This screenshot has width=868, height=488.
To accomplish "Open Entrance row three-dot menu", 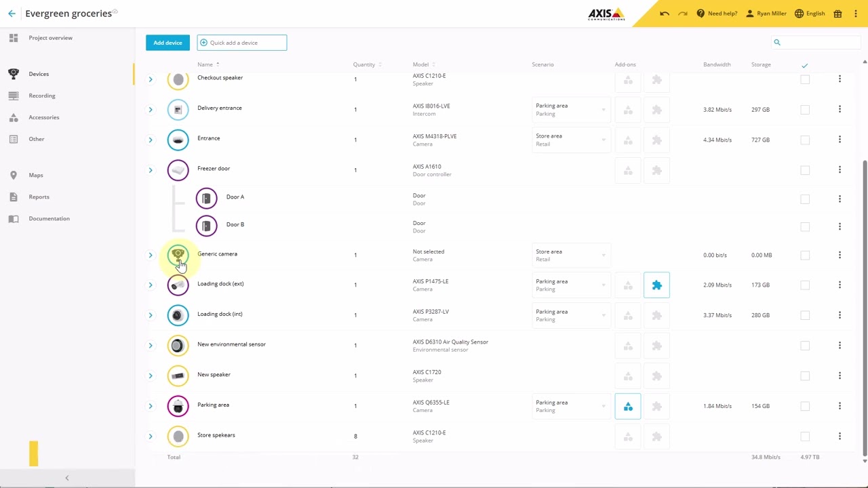I will [840, 140].
